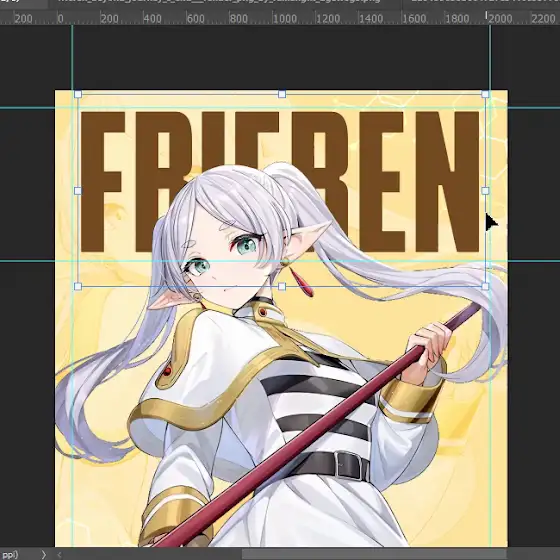The height and width of the screenshot is (560, 560).
Task: Click the top-left transform handle
Action: click(x=78, y=94)
